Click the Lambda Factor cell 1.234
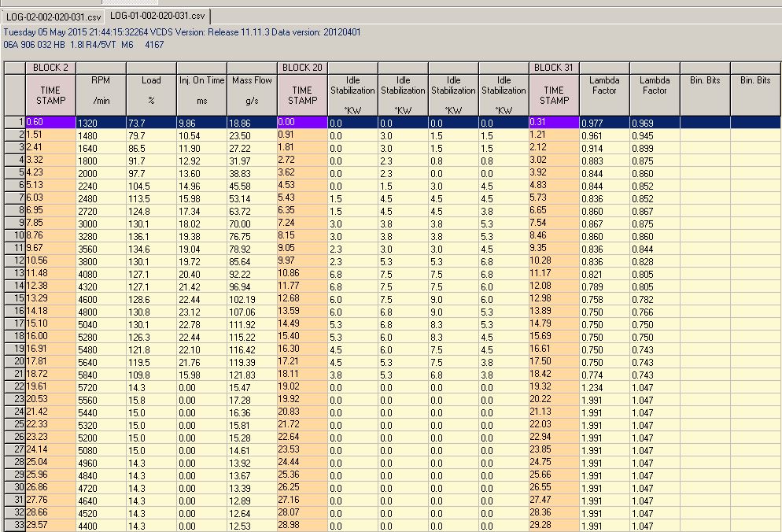 point(604,386)
